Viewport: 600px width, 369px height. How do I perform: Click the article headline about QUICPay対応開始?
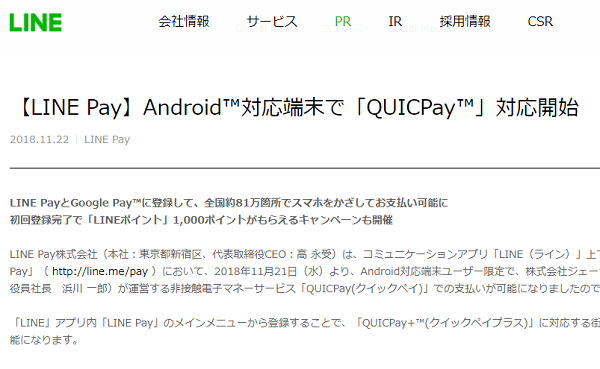point(298,108)
